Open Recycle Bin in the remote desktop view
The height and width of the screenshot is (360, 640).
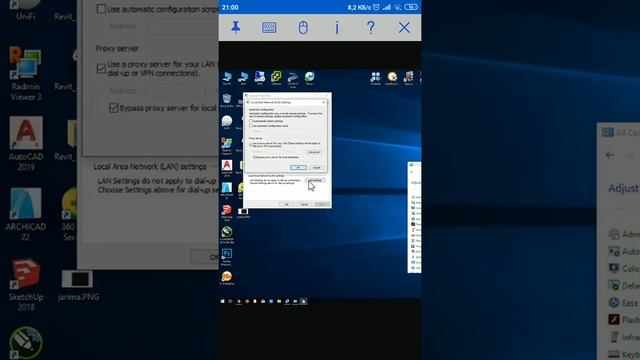(227, 100)
